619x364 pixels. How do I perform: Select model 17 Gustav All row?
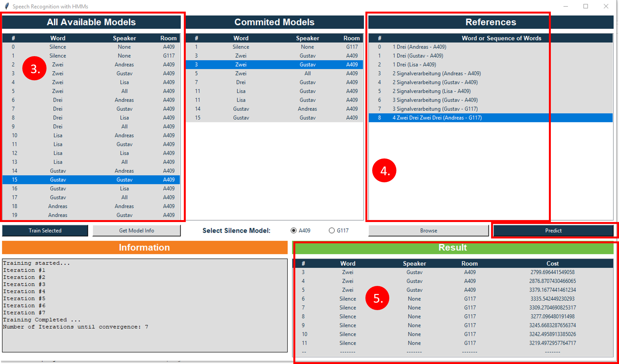click(x=91, y=197)
